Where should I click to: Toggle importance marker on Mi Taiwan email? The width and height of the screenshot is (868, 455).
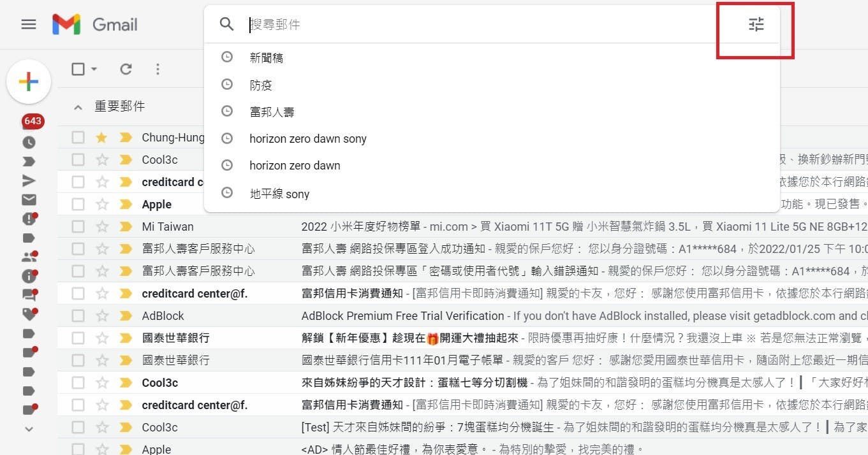pyautogui.click(x=126, y=227)
